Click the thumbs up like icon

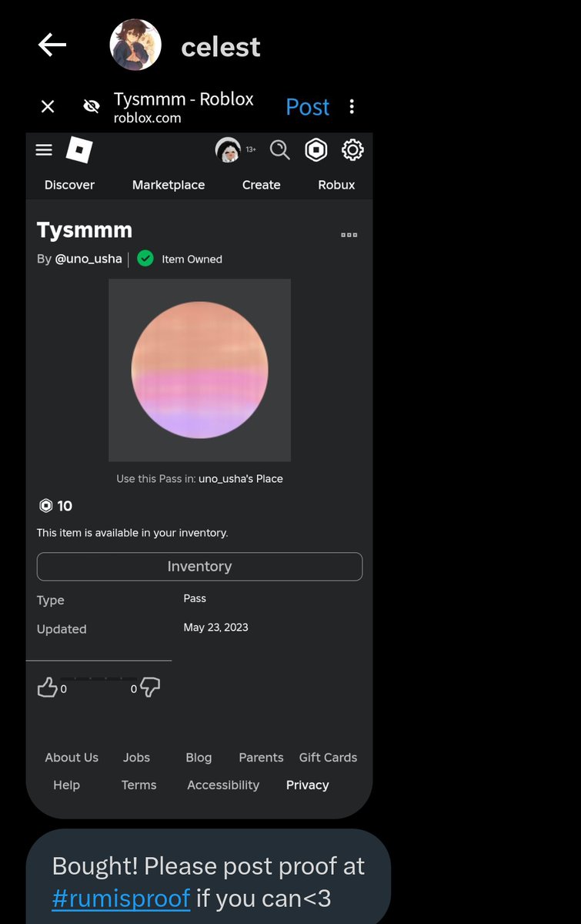point(48,688)
